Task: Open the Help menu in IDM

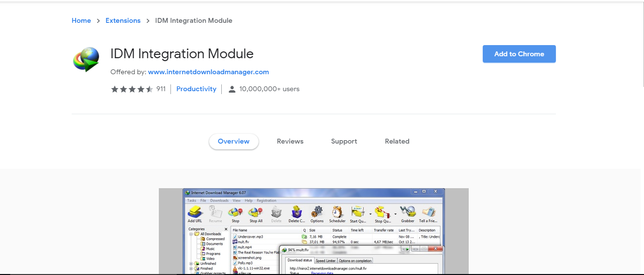Action: [249, 200]
